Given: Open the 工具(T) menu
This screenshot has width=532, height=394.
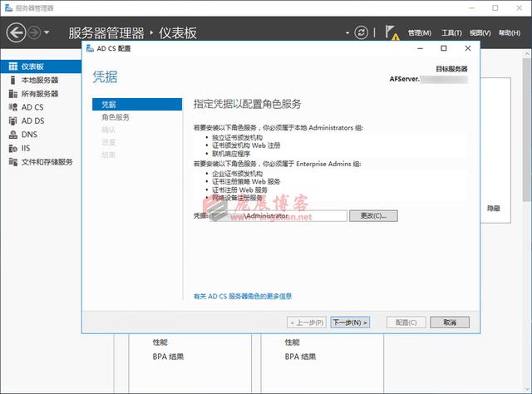Looking at the screenshot, I should pos(451,33).
